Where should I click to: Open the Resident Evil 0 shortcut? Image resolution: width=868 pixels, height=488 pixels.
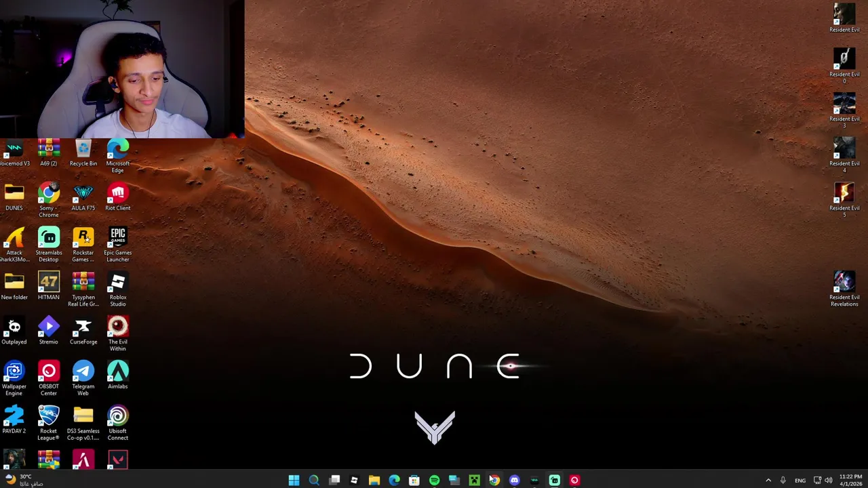[x=844, y=66]
